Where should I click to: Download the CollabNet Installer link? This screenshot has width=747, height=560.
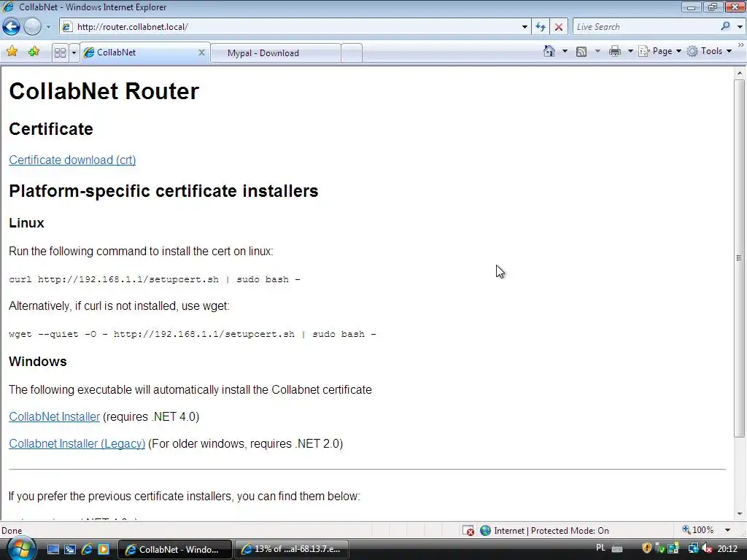coord(54,416)
